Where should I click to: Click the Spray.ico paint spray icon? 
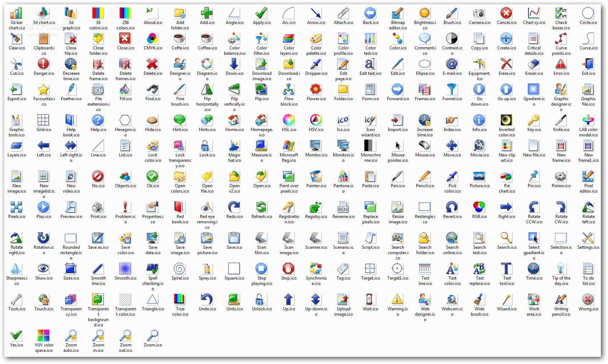point(207,269)
